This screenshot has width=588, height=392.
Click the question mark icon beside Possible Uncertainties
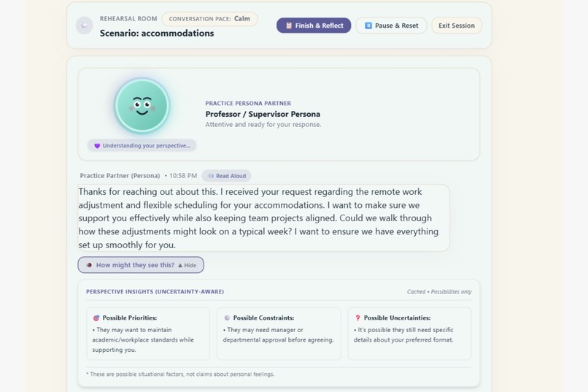click(x=357, y=318)
